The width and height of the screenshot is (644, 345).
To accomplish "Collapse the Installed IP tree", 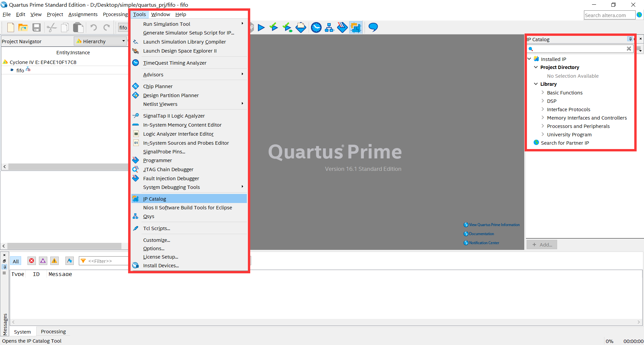I will [x=529, y=59].
